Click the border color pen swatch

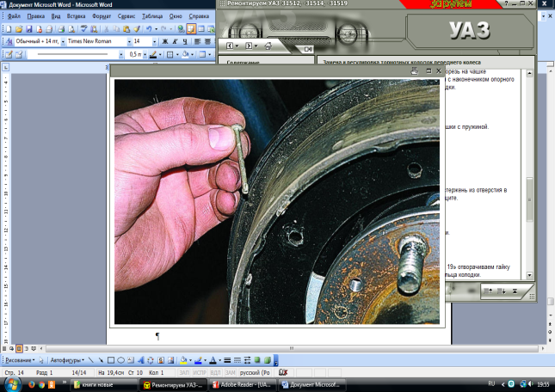[153, 54]
